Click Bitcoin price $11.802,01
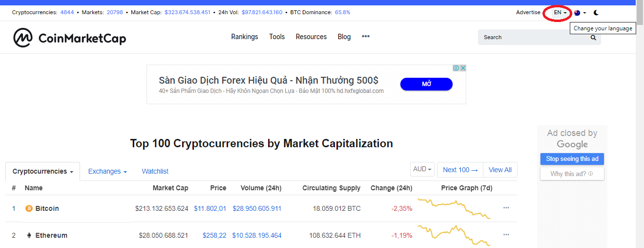The height and width of the screenshot is (248, 644). tap(210, 208)
